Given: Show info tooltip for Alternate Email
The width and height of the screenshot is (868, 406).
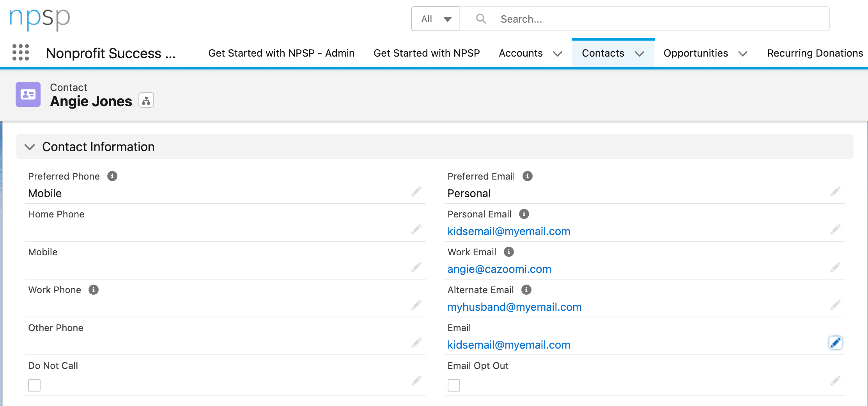Looking at the screenshot, I should point(526,290).
